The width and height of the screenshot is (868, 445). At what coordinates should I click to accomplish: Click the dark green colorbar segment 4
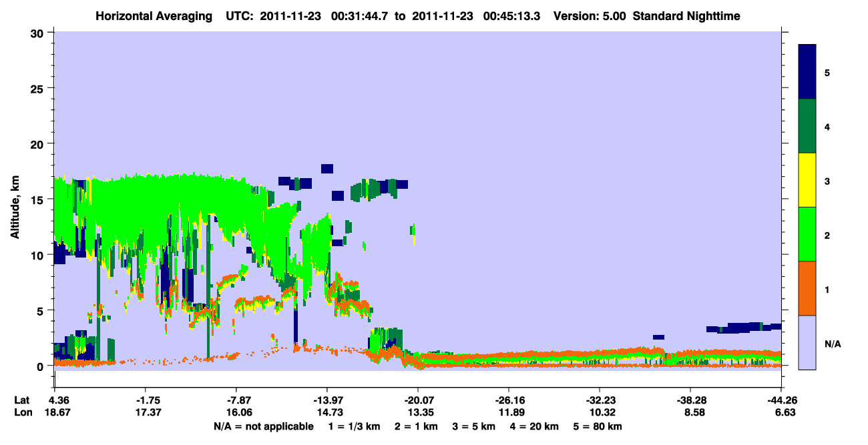pyautogui.click(x=807, y=126)
